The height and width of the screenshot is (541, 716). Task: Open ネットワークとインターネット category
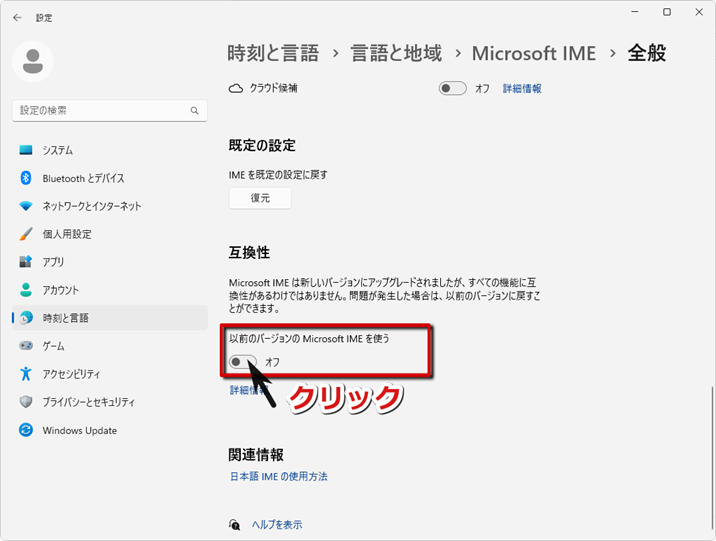pyautogui.click(x=110, y=206)
